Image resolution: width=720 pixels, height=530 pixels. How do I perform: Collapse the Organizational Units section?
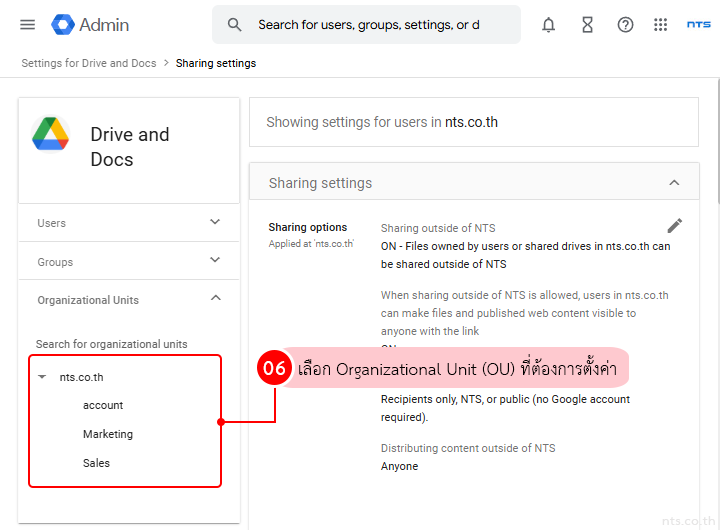click(x=215, y=299)
